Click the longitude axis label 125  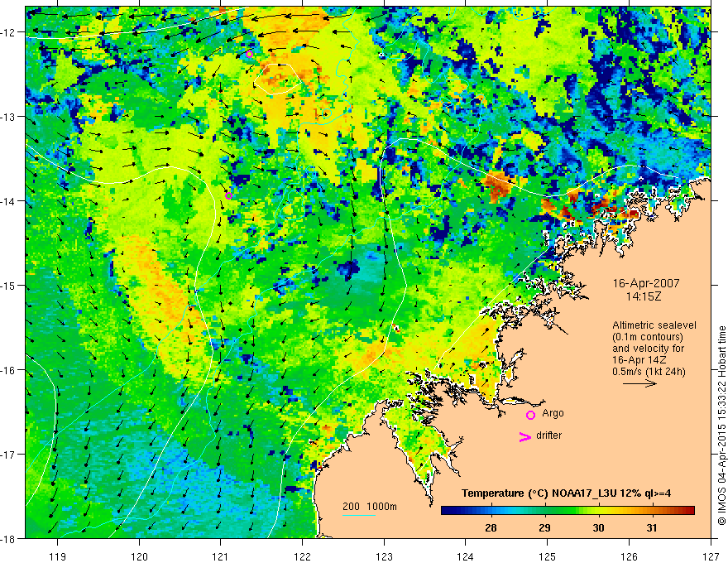(x=547, y=556)
